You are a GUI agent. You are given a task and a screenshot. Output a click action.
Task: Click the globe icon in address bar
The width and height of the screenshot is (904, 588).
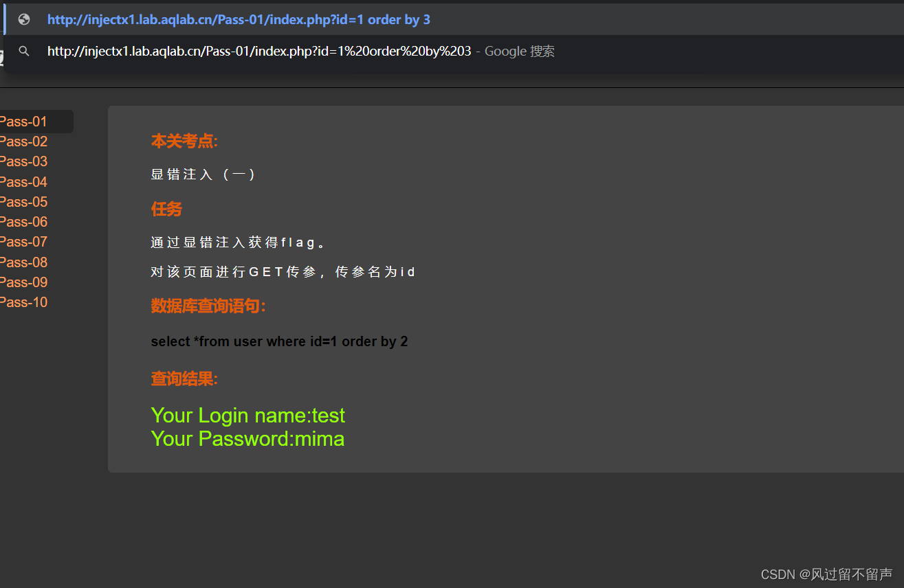(x=24, y=19)
